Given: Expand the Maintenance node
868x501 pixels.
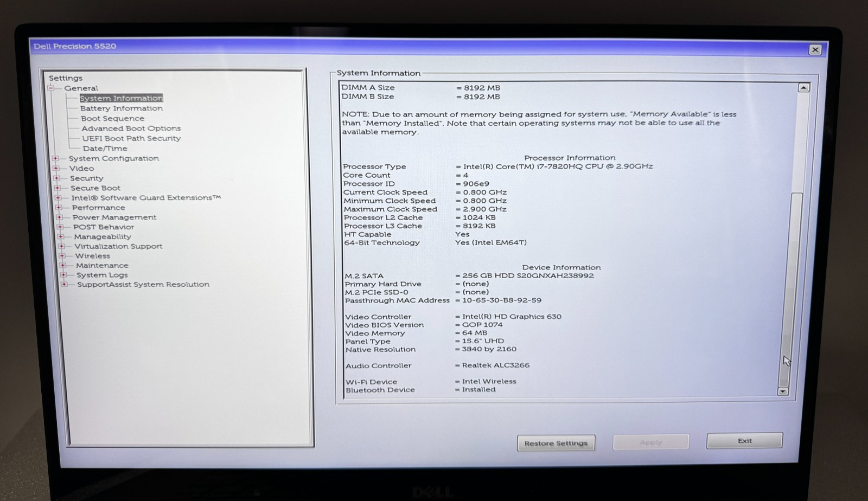Looking at the screenshot, I should click(x=63, y=266).
